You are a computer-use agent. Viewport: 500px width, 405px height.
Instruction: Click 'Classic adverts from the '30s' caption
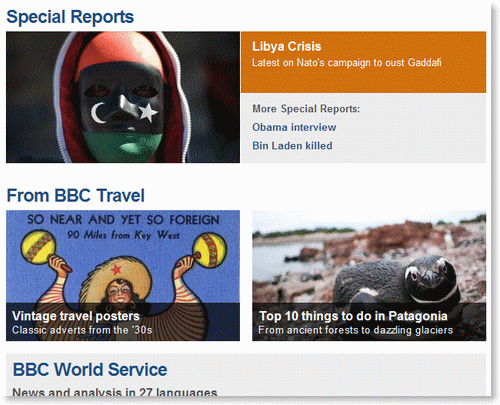(x=82, y=330)
